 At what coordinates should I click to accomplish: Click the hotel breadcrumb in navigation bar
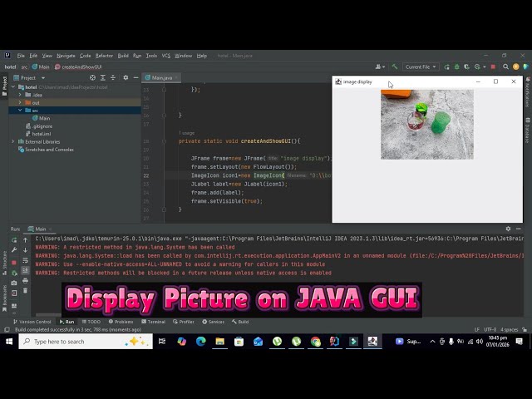point(10,66)
